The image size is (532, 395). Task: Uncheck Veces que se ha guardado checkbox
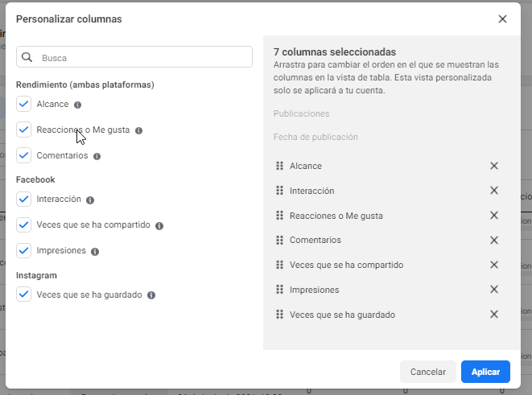point(24,294)
